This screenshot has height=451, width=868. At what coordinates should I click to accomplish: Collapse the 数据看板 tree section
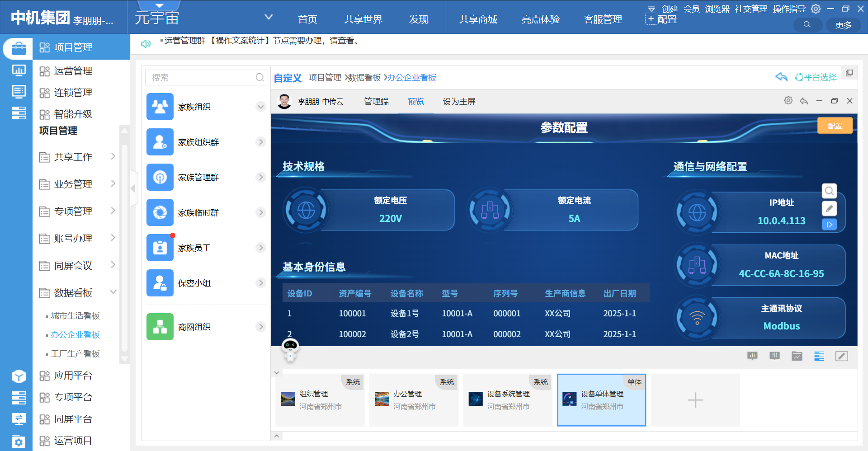113,292
